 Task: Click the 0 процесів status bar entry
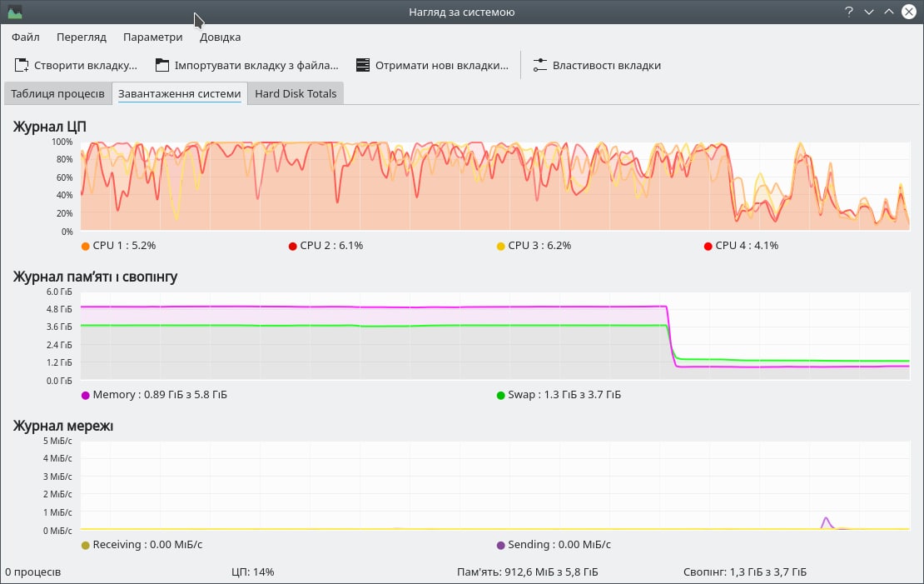(33, 572)
